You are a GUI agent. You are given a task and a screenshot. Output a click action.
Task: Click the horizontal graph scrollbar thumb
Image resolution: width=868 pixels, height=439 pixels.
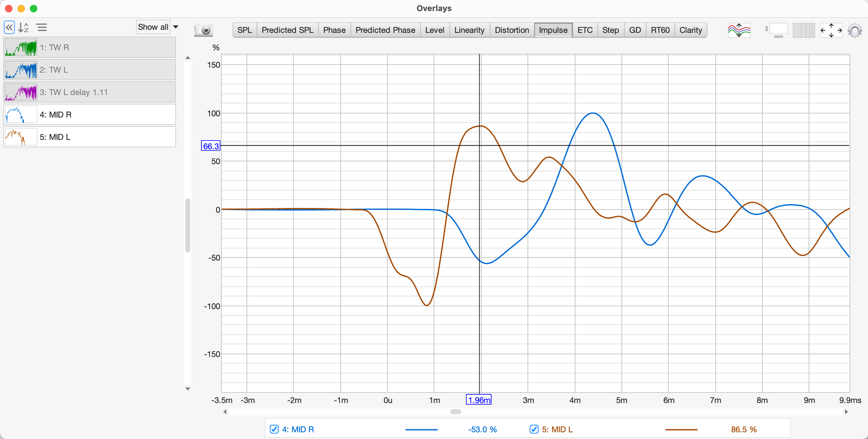[x=455, y=412]
